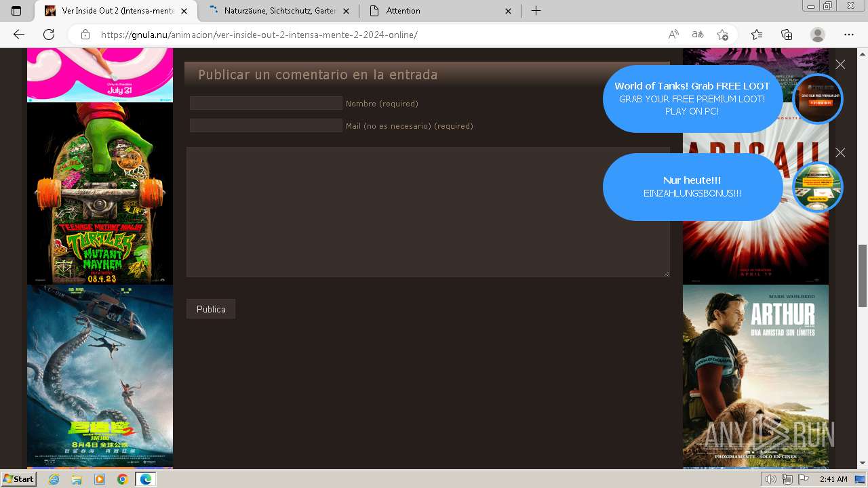Click the Read aloud icon in address bar

673,35
